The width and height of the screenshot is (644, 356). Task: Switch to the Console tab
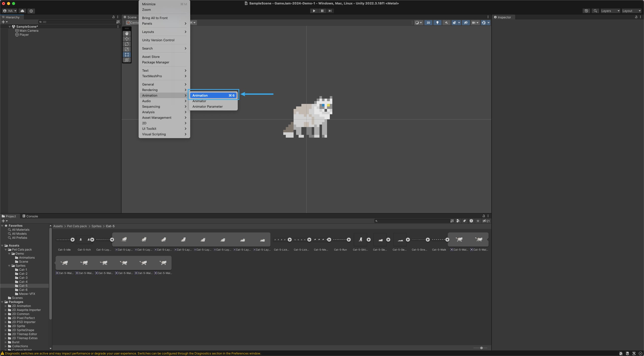(x=30, y=216)
